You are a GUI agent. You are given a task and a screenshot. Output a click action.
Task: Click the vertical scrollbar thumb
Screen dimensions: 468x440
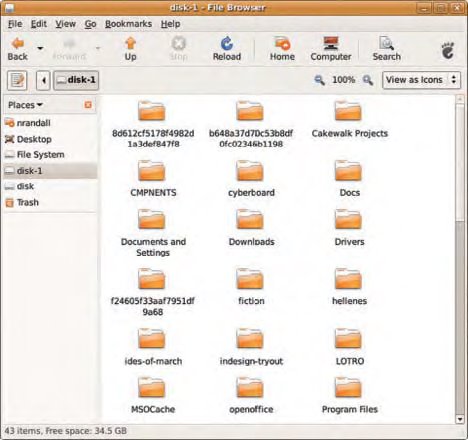pos(460,162)
